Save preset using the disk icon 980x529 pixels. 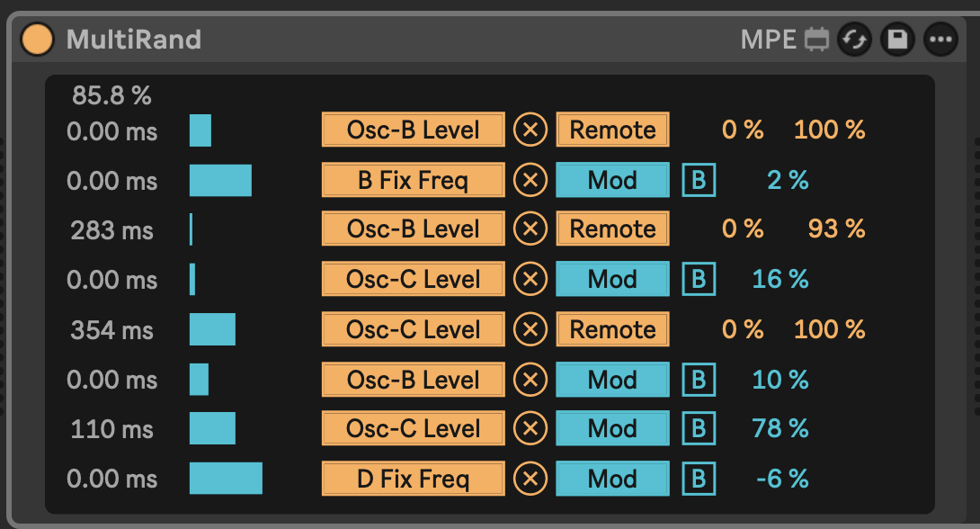click(897, 40)
